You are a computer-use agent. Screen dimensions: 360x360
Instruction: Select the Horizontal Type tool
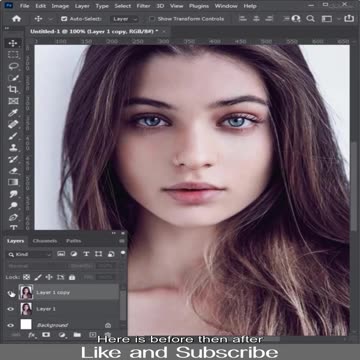click(x=13, y=227)
